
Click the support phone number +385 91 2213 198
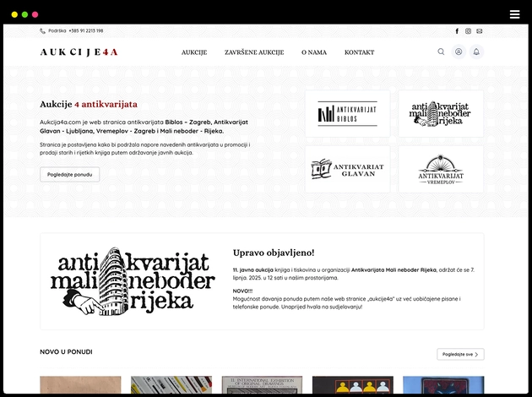86,31
